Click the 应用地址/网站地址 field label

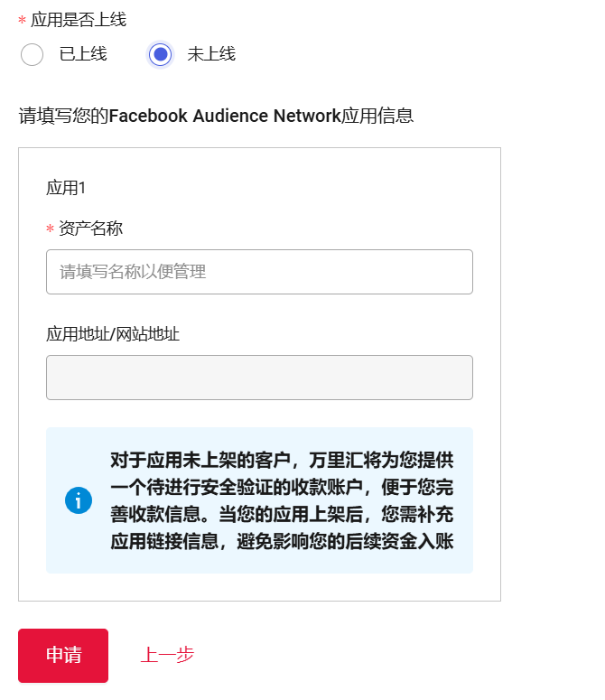pos(113,334)
